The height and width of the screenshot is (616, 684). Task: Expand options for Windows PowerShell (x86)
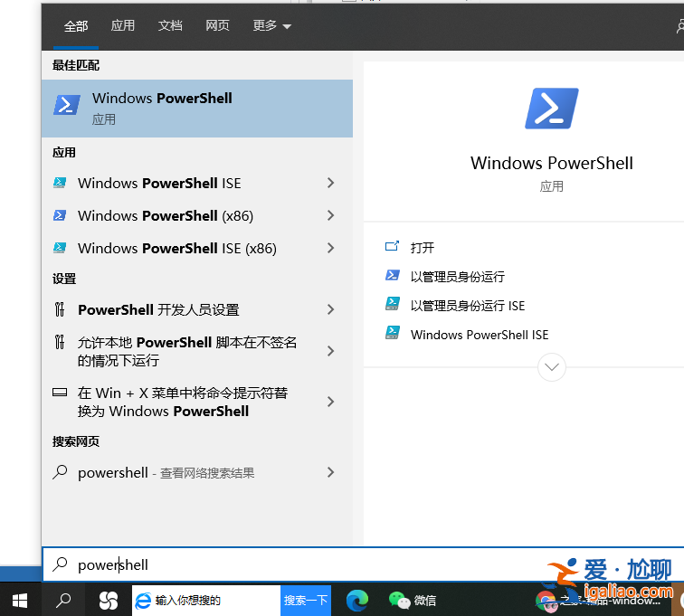330,215
